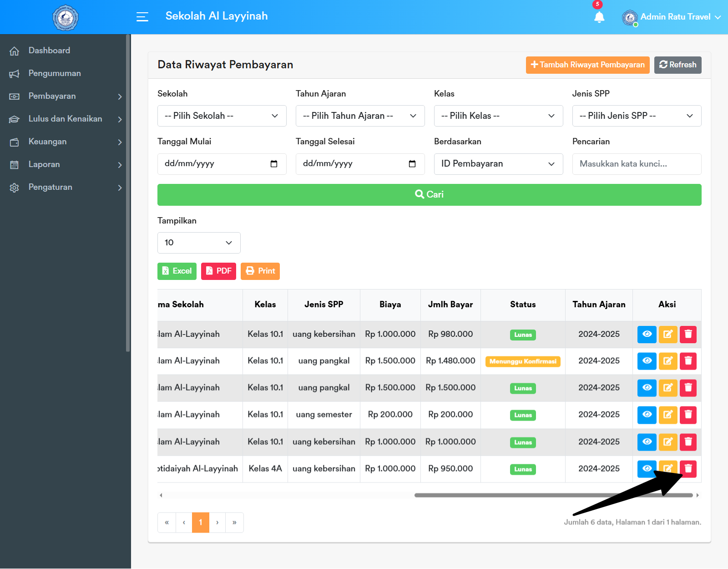Open the Tanggal Mulai calendar picker icon
Screen dimensions: 728x569
(274, 164)
